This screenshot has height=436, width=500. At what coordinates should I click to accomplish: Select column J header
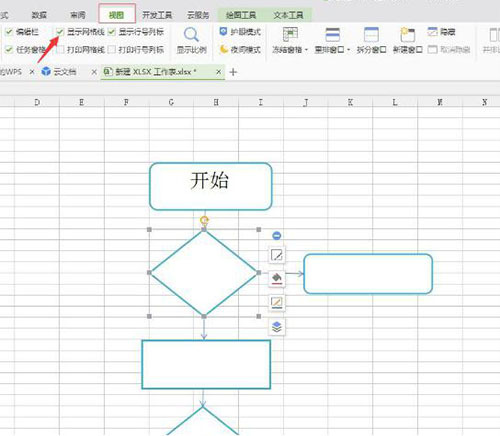point(306,102)
